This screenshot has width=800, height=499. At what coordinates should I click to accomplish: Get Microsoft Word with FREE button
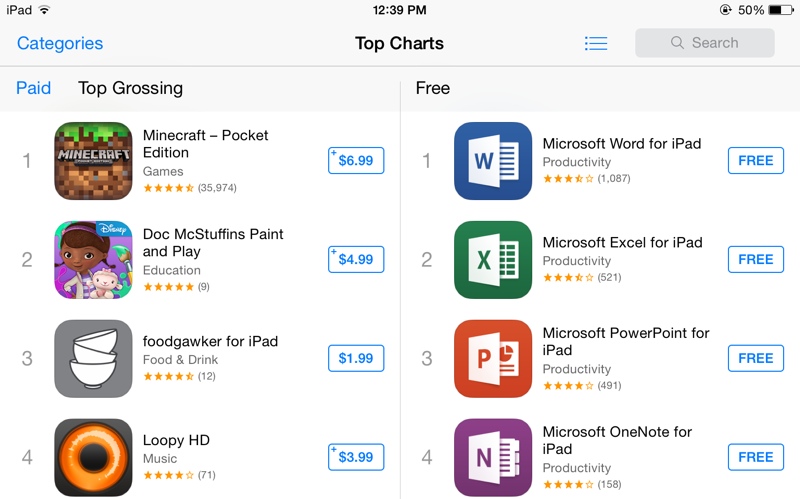pos(755,160)
